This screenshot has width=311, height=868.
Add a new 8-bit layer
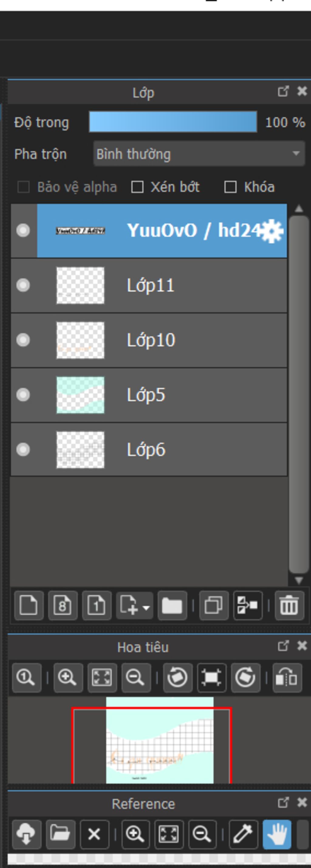(x=63, y=605)
